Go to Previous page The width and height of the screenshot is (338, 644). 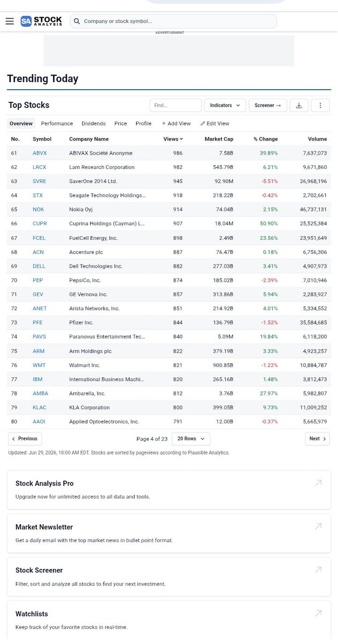pyautogui.click(x=25, y=438)
